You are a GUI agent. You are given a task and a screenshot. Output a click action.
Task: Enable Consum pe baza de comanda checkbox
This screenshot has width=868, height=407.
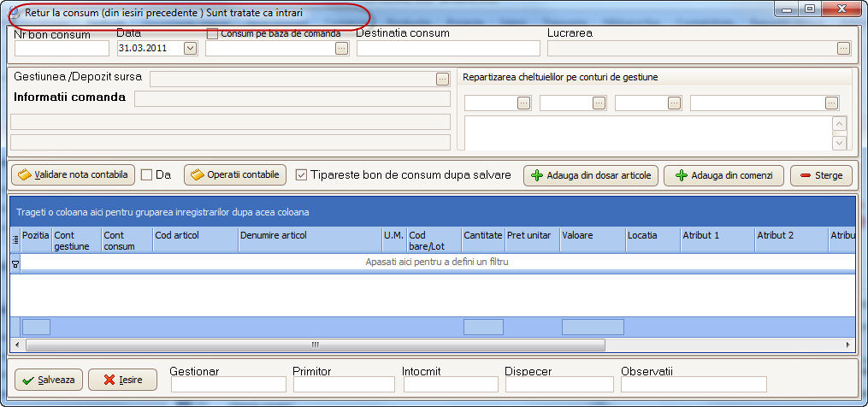[x=213, y=34]
